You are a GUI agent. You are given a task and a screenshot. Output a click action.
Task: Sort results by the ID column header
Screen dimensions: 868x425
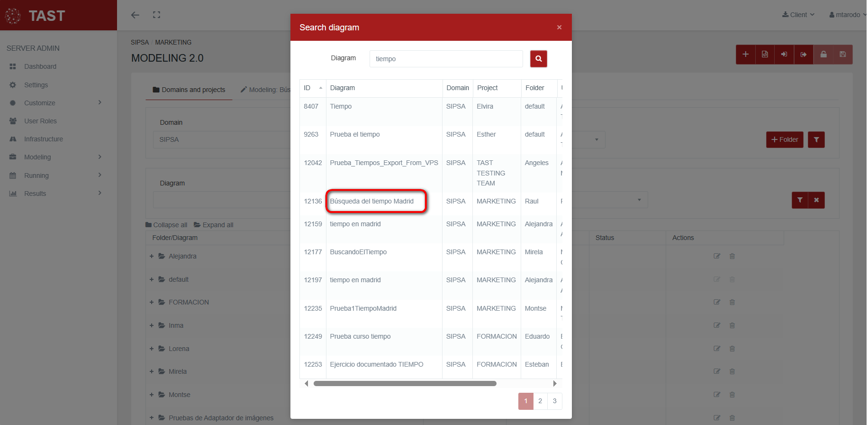point(312,88)
